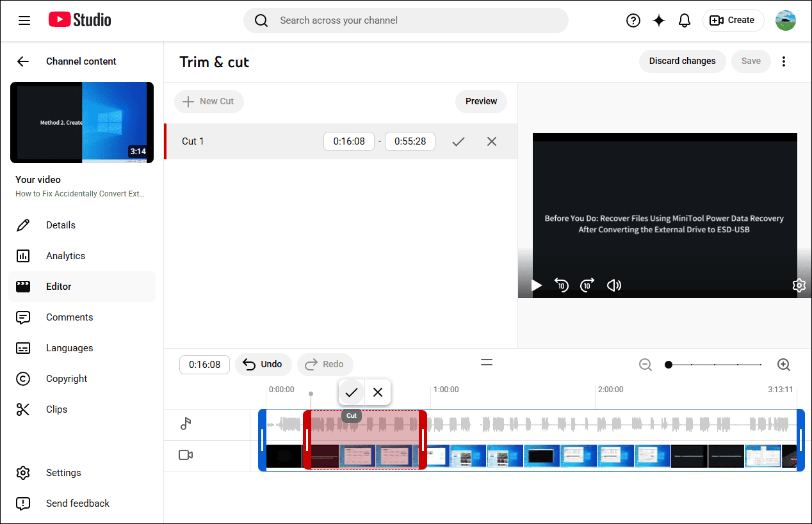Open the Languages section
The image size is (812, 524).
tap(23, 348)
